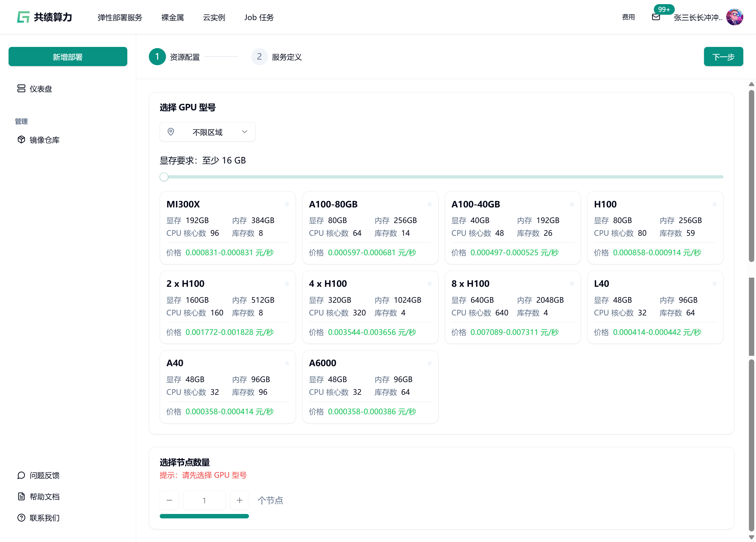Viewport: 756px width, 542px height.
Task: Click the 显存要求 slider track
Action: [441, 177]
